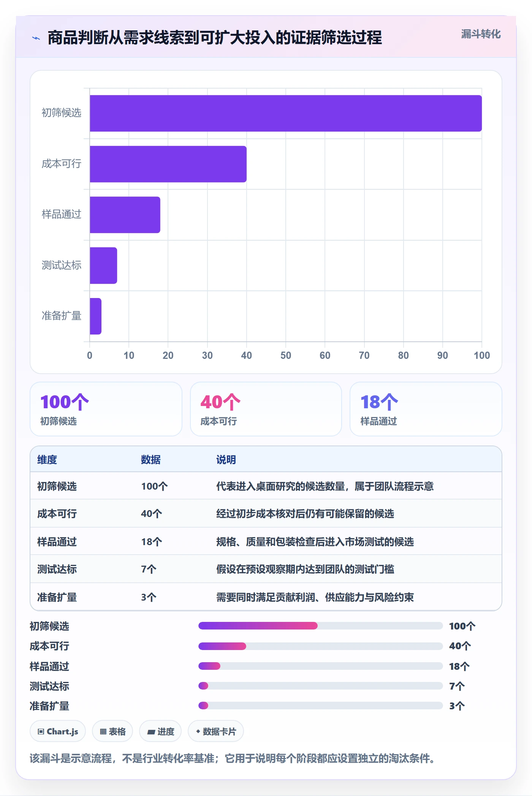Click the 数据卡片 tag chip
This screenshot has width=532, height=796.
pyautogui.click(x=216, y=731)
